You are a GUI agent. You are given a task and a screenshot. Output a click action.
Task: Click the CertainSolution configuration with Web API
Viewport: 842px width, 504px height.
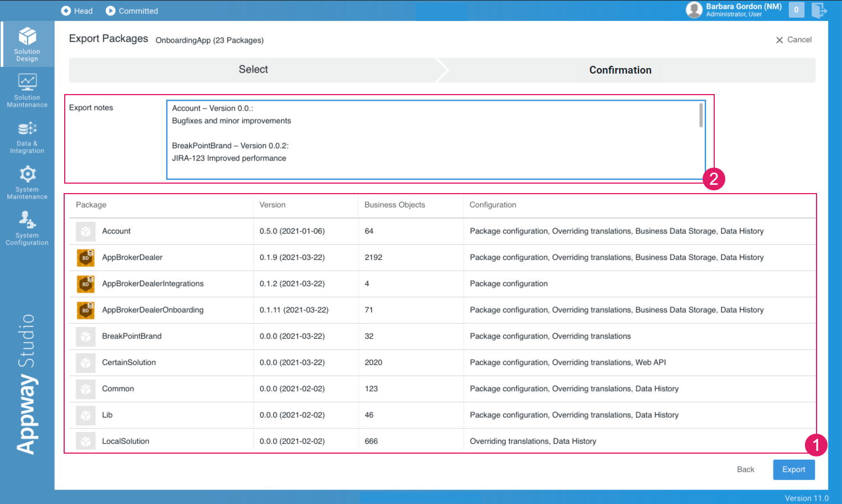pyautogui.click(x=568, y=362)
